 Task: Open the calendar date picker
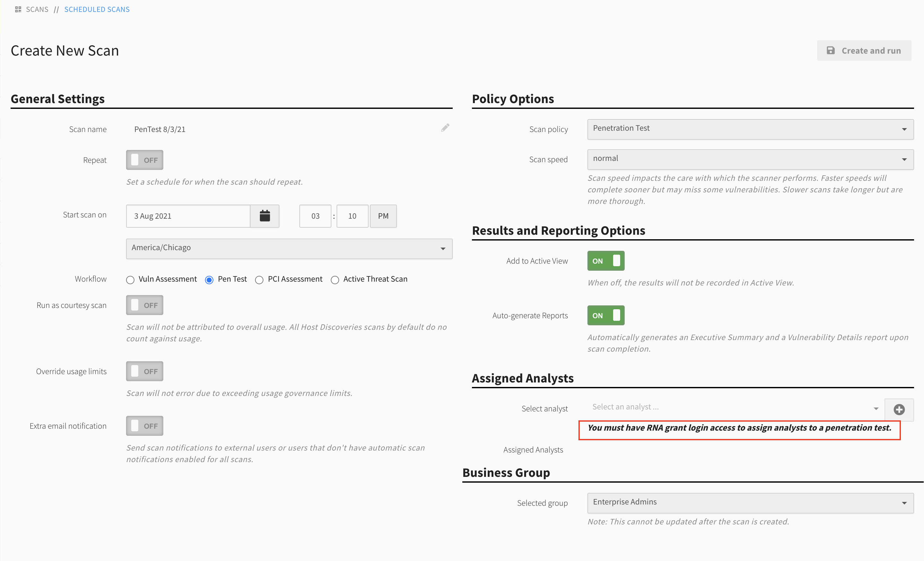(x=265, y=216)
